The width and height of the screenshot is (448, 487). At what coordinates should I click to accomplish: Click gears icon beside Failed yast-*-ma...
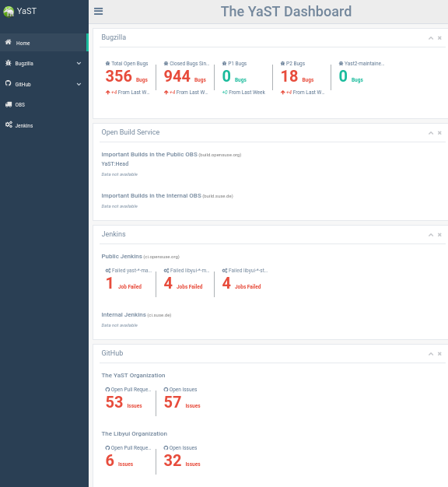(108, 271)
